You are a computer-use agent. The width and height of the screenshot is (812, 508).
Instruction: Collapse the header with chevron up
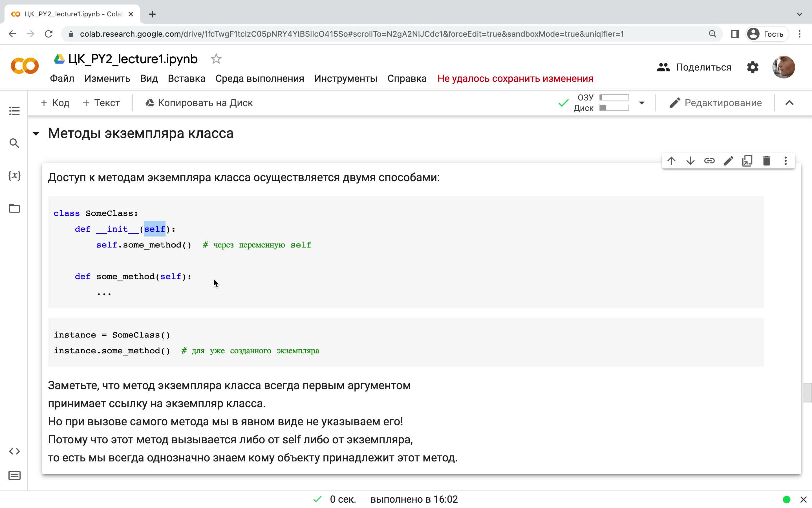pyautogui.click(x=789, y=103)
